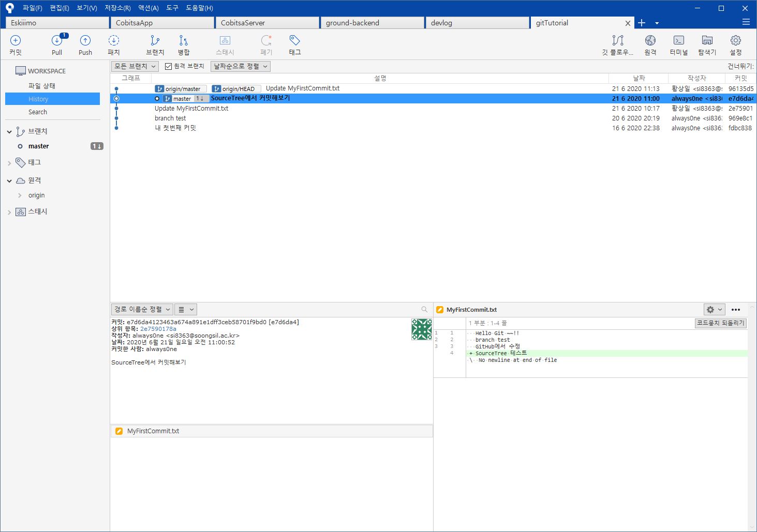The width and height of the screenshot is (757, 532).
Task: Collapse the 브랜치 section in sidebar
Action: point(9,132)
